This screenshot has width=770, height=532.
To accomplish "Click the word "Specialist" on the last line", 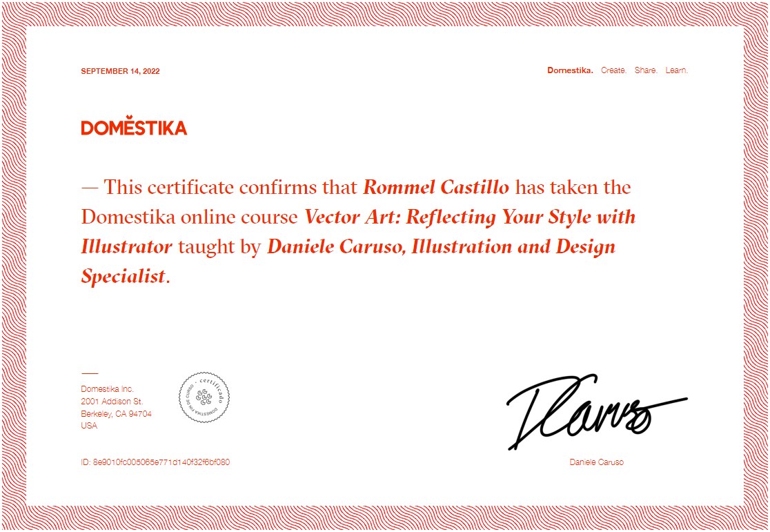I will click(124, 277).
